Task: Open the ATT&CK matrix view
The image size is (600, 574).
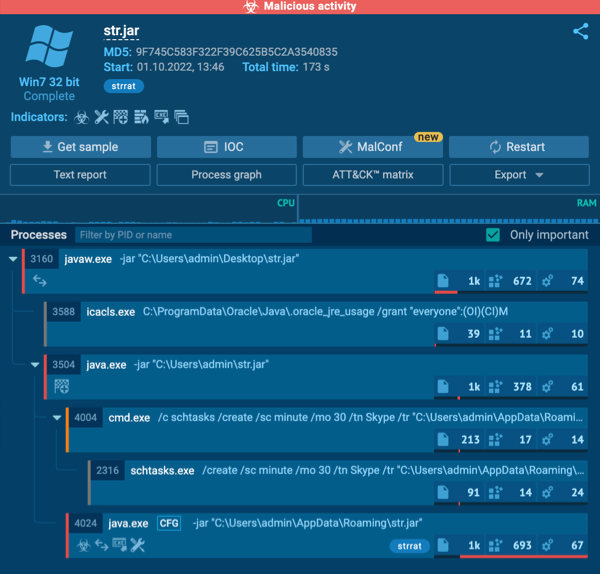Action: click(x=372, y=175)
